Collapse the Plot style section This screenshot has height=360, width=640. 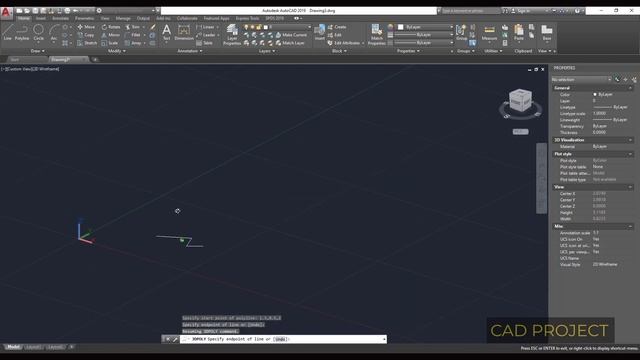click(630, 154)
